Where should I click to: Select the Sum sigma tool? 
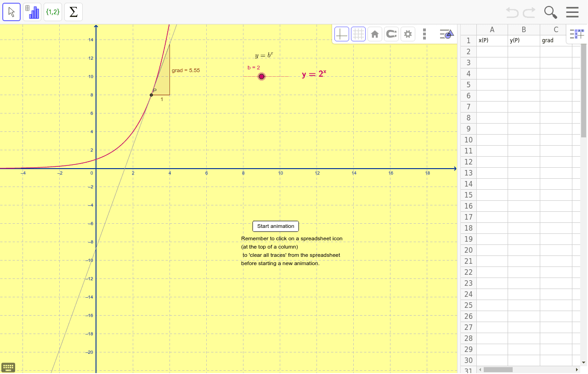click(x=73, y=12)
